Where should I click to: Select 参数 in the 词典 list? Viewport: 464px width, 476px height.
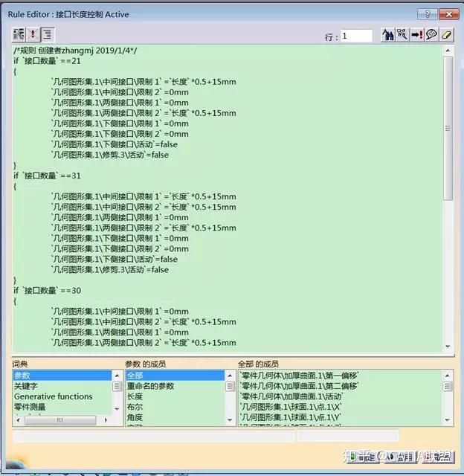[62, 376]
